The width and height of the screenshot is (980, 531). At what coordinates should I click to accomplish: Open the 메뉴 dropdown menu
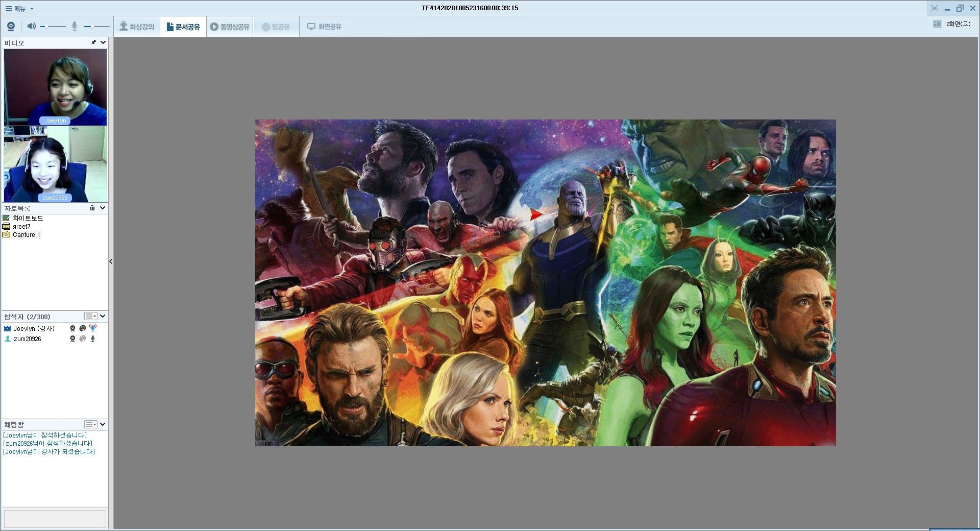(19, 9)
